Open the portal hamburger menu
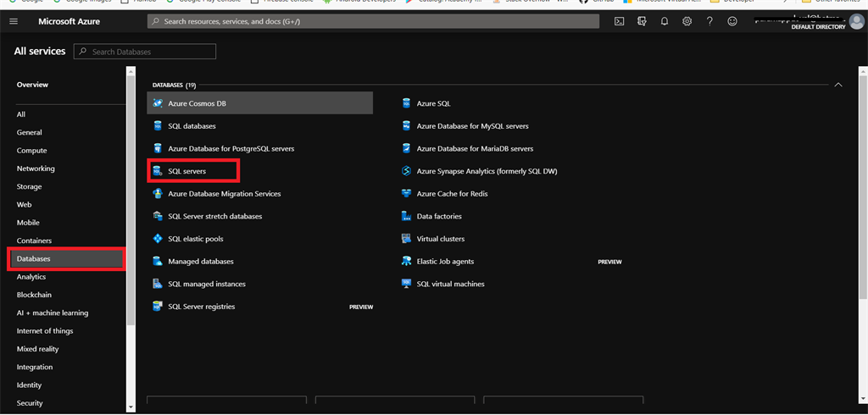 coord(14,21)
